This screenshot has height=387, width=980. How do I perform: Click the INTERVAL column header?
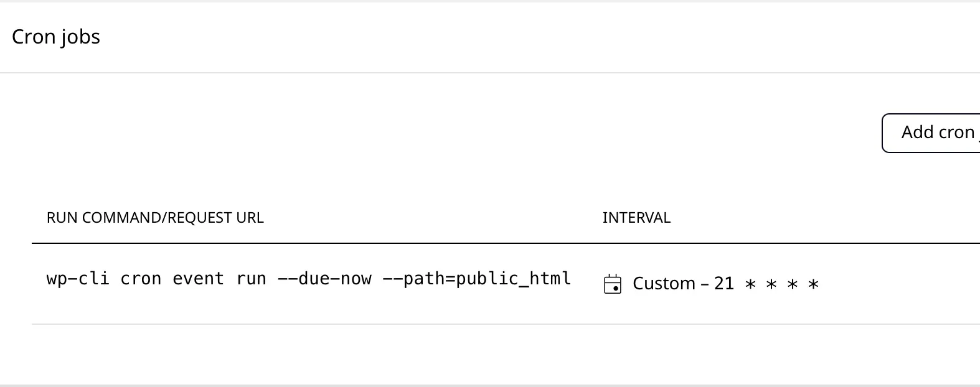tap(636, 218)
